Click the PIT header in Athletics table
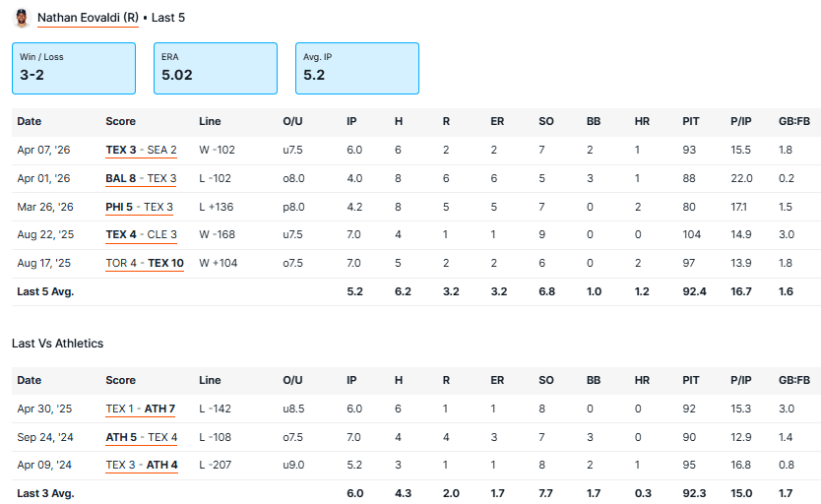821x504 pixels. tap(691, 380)
